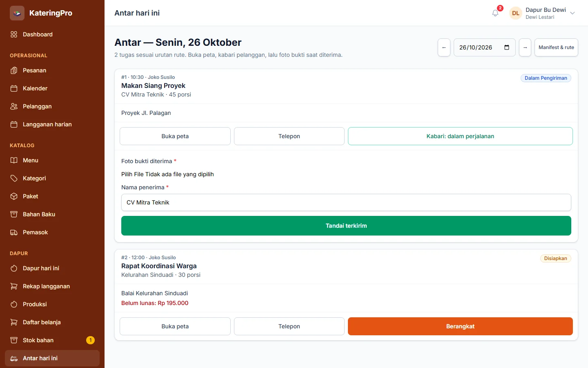588x368 pixels.
Task: Click the Bahan Baku archive icon
Action: coord(14,214)
